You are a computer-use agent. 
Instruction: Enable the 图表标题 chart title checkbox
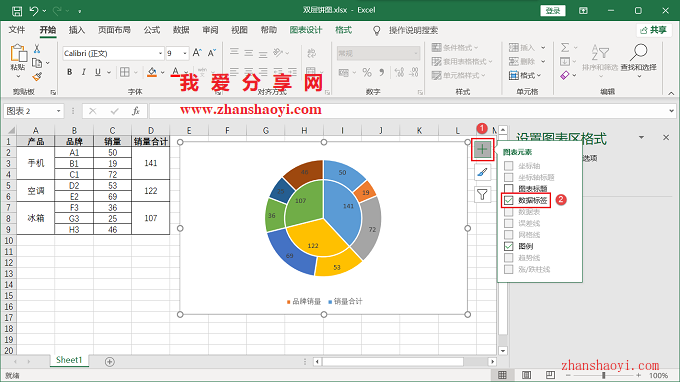509,189
